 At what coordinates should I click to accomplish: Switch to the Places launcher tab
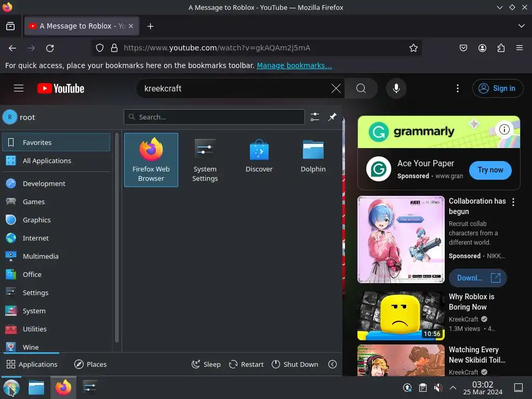pos(90,364)
